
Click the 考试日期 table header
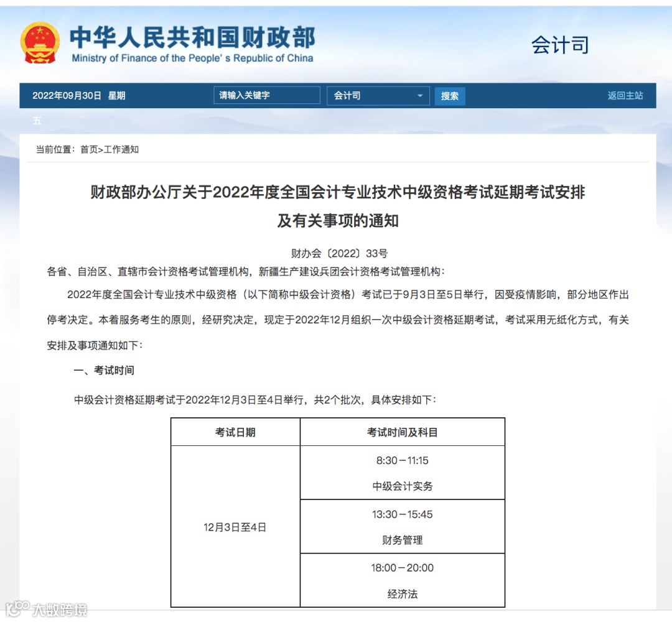235,432
